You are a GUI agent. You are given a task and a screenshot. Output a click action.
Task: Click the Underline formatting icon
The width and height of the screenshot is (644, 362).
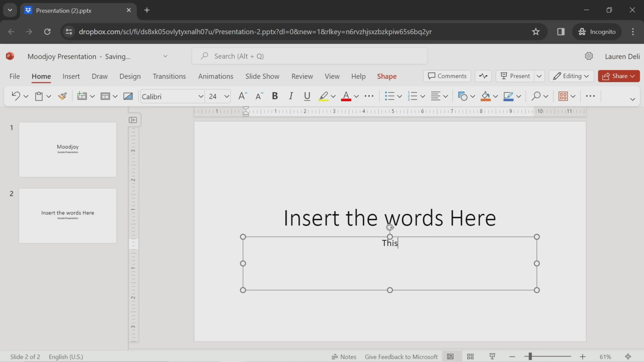coord(307,96)
